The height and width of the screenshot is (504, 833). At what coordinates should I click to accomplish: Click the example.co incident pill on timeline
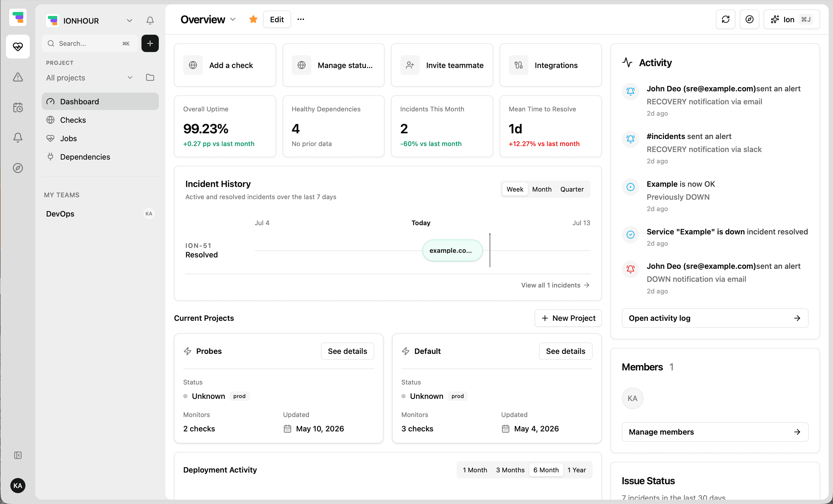pyautogui.click(x=452, y=250)
